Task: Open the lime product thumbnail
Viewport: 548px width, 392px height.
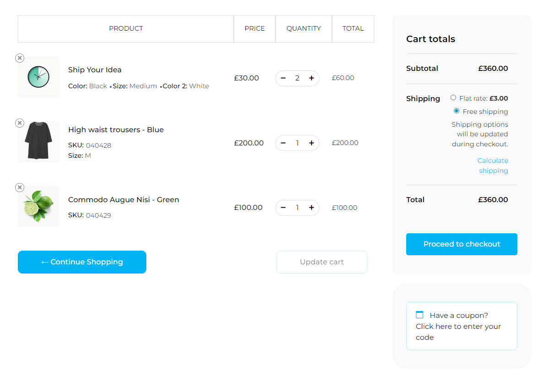Action: 38,206
